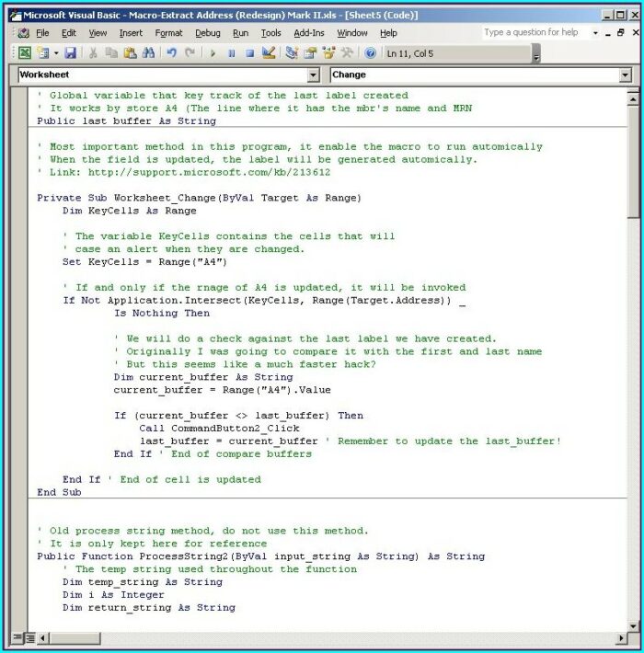644x653 pixels.
Task: Click the Cut scissors icon
Action: (93, 53)
